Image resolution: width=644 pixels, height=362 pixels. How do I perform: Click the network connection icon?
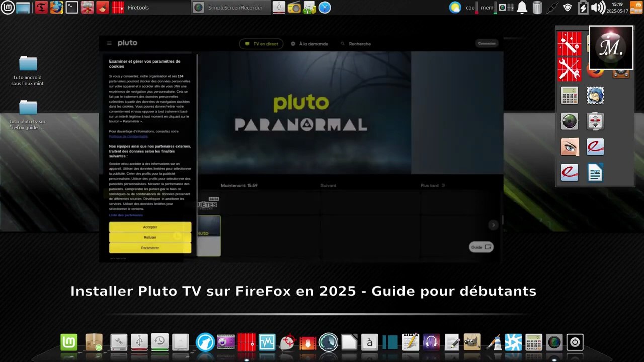pos(552,7)
